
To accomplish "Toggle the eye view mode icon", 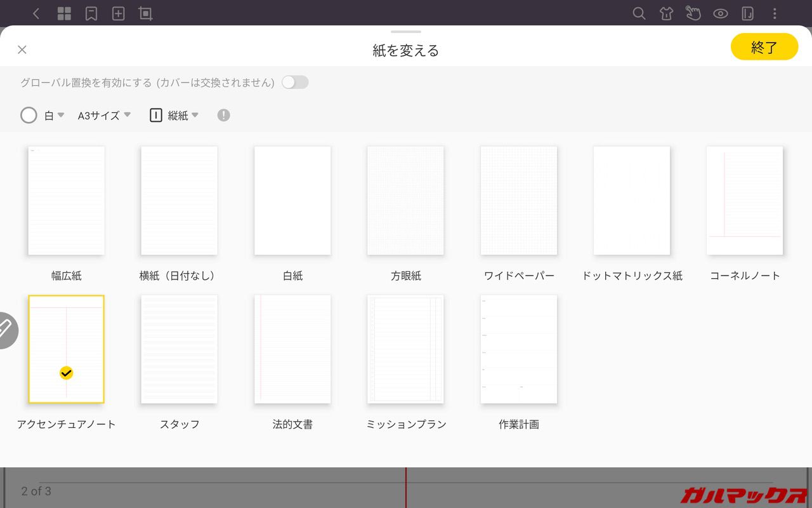I will (x=720, y=13).
